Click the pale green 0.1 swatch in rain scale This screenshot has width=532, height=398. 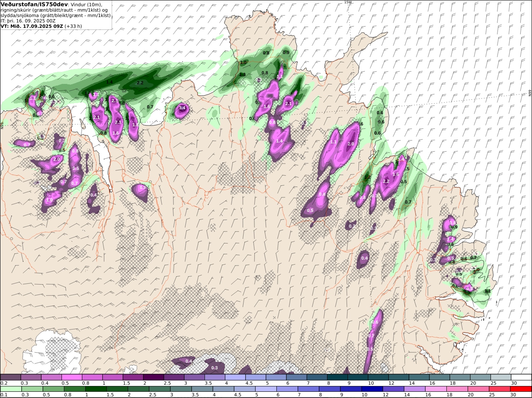pos(10,389)
